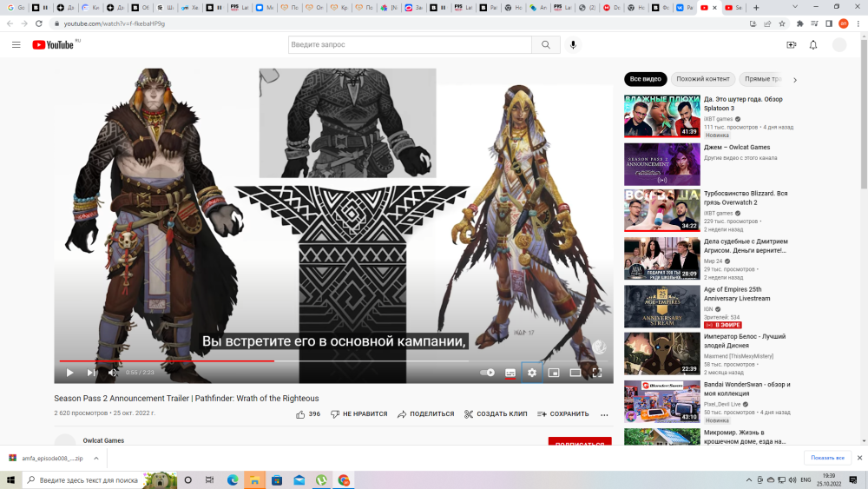This screenshot has height=489, width=868.
Task: Select the Все видео filter chip
Action: pyautogui.click(x=646, y=79)
